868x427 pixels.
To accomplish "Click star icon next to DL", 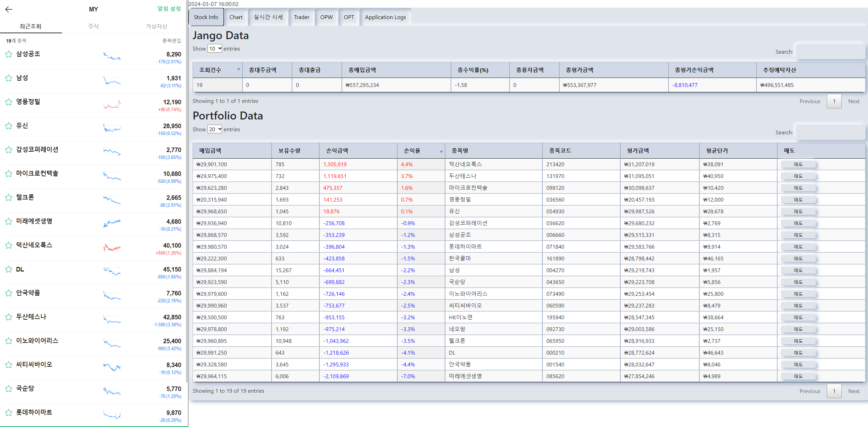I will tap(9, 269).
